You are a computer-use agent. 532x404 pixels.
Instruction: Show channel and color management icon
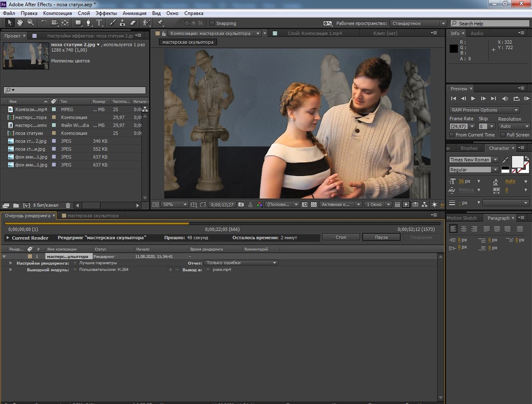click(x=260, y=205)
